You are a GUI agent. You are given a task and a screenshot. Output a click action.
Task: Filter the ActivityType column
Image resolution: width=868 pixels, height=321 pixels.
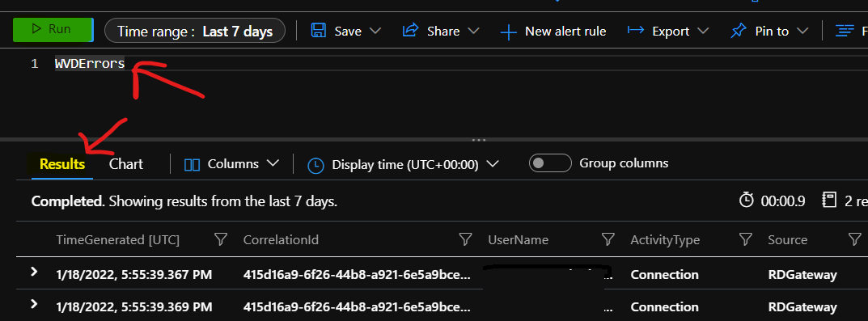tap(746, 239)
